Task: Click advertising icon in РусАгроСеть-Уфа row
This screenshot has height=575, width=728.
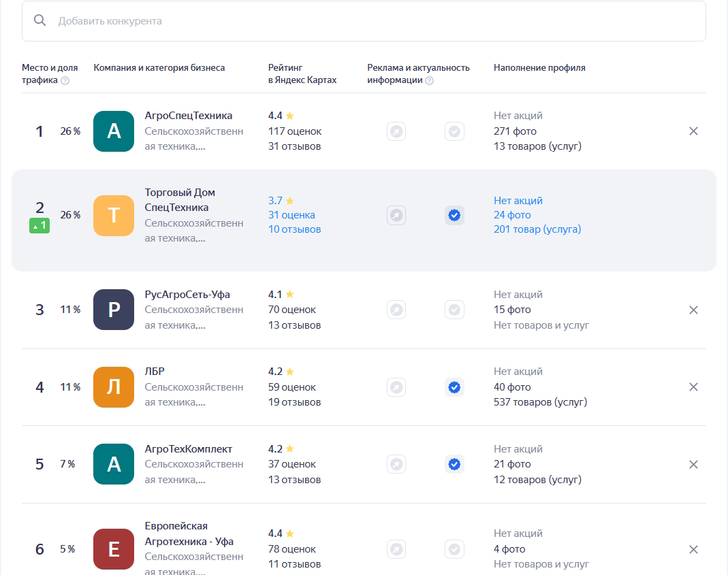Action: 396,310
